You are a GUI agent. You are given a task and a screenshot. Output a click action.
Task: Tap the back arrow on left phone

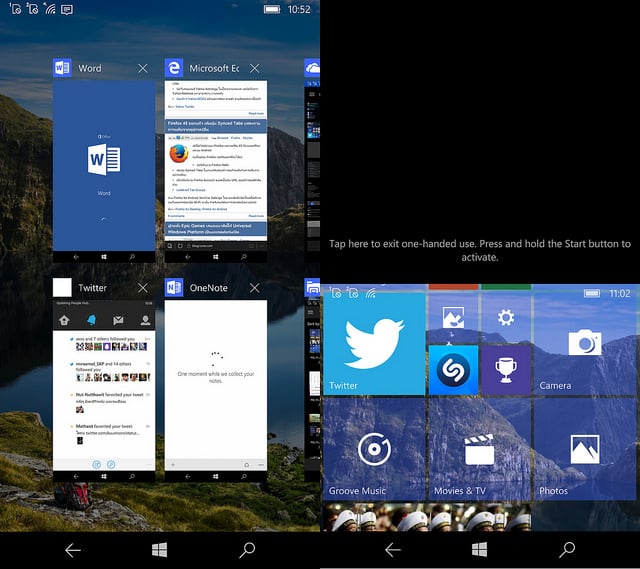[73, 550]
